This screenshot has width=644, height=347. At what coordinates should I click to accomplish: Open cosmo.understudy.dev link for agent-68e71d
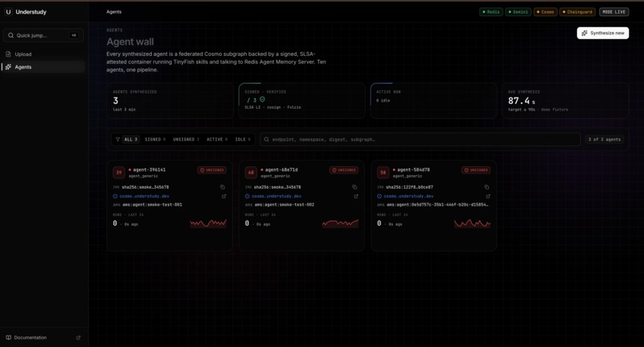coord(276,196)
